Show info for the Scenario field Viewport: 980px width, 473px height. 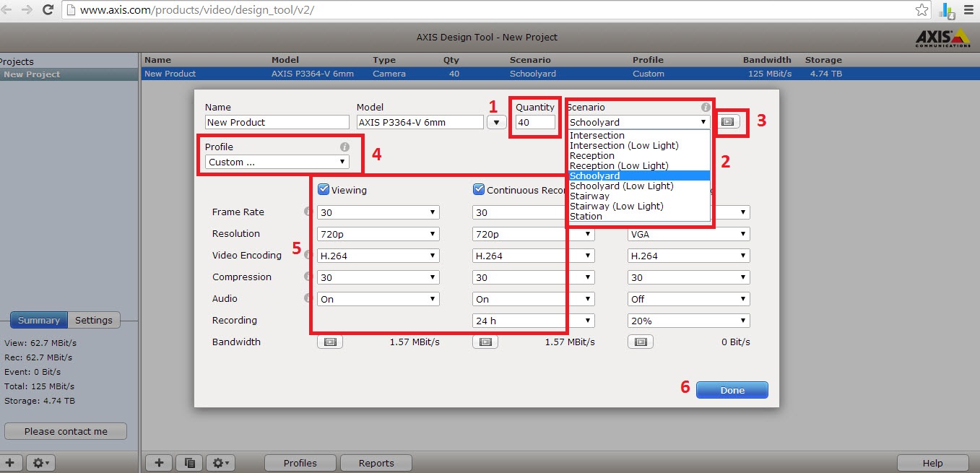pos(706,107)
